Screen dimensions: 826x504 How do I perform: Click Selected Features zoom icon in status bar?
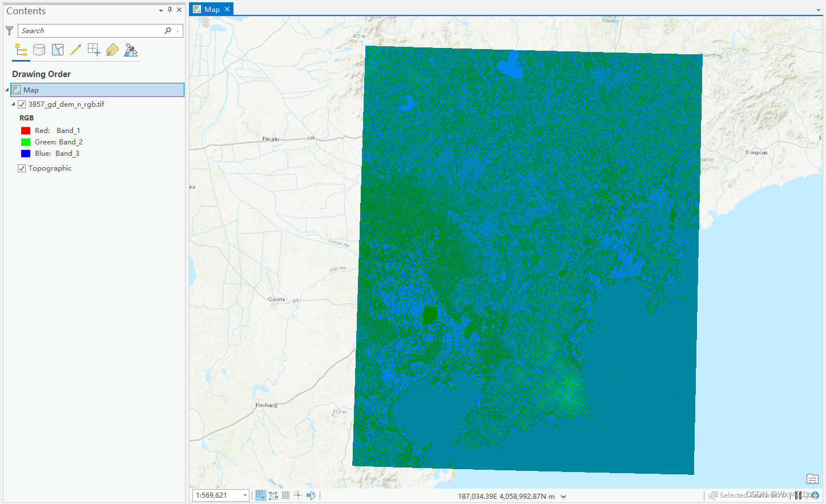pyautogui.click(x=713, y=495)
